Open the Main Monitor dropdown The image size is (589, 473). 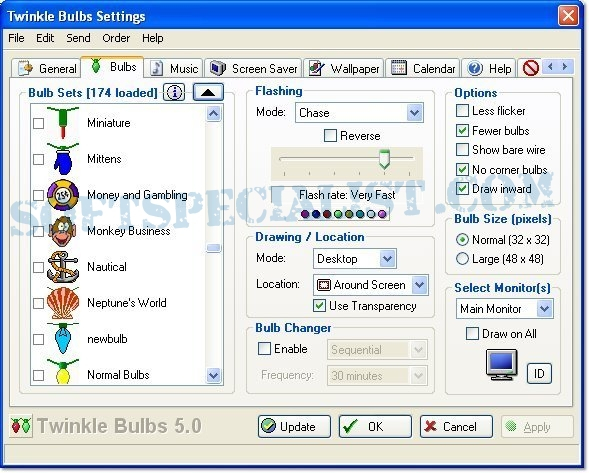tap(504, 309)
